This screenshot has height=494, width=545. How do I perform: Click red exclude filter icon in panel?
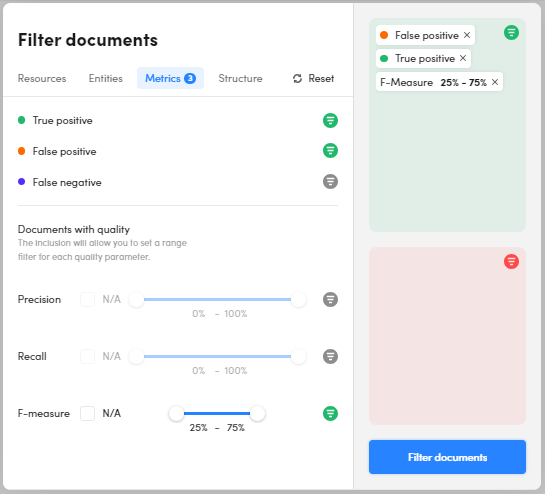(511, 261)
